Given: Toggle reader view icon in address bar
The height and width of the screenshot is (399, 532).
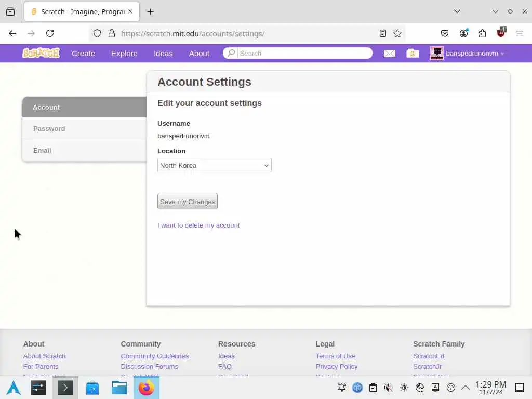Looking at the screenshot, I should coord(383,33).
